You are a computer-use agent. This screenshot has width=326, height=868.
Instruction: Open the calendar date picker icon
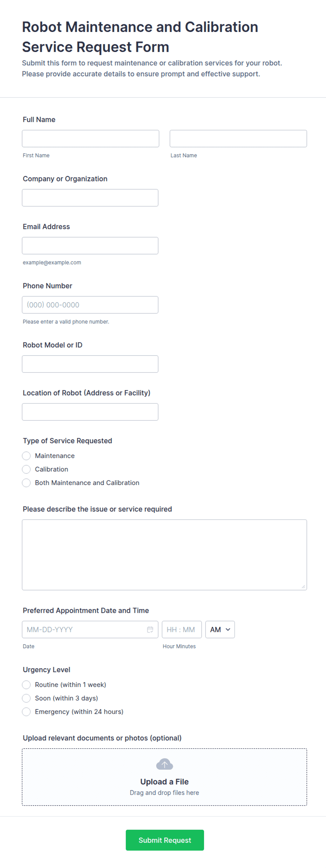click(150, 629)
